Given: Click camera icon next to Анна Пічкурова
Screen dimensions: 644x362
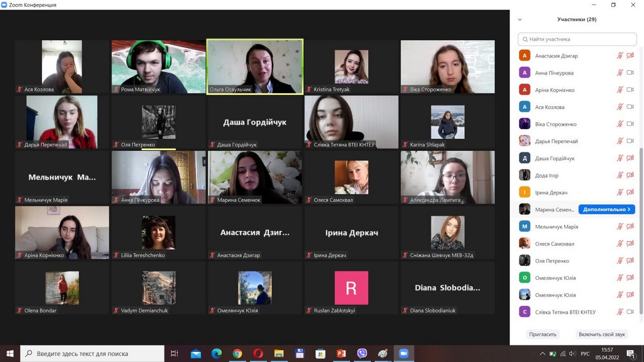Looking at the screenshot, I should tap(630, 73).
